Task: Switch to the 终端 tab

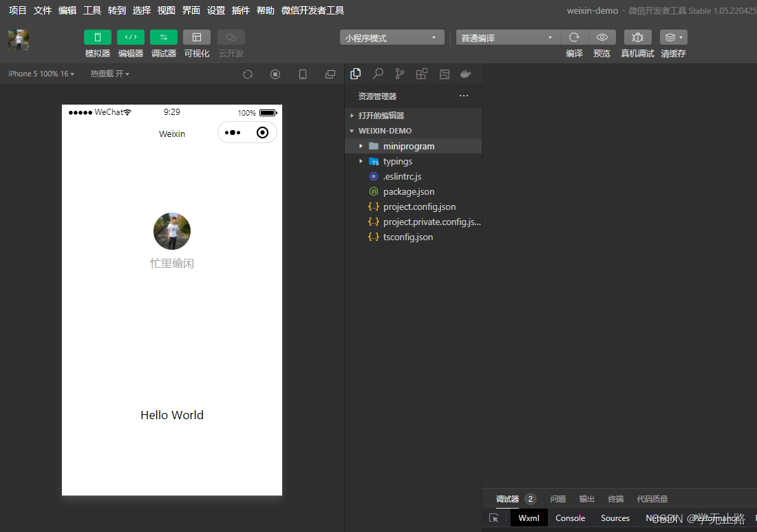Action: 615,499
